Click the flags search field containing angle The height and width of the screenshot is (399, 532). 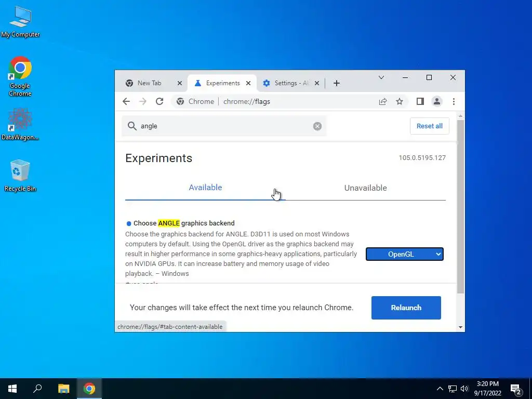tap(224, 126)
